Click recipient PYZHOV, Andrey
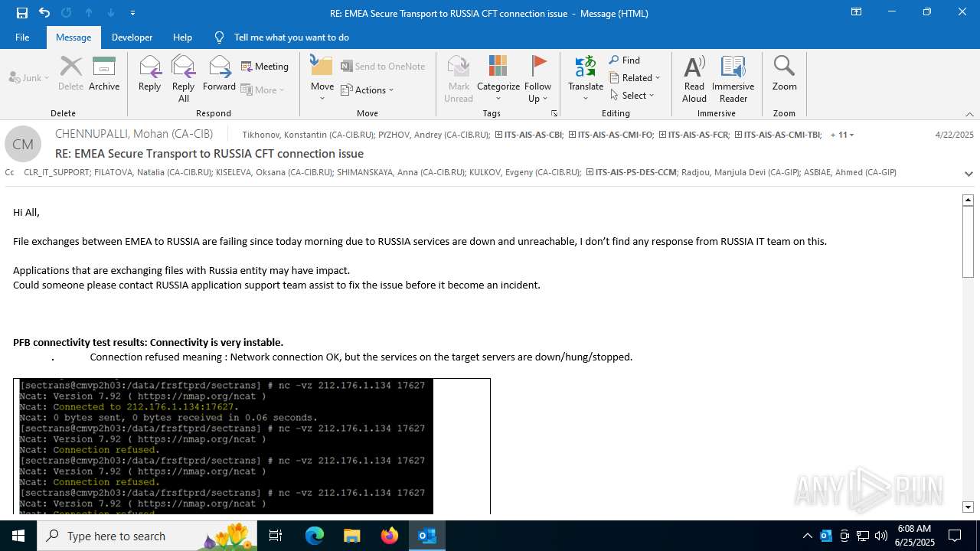The image size is (980, 551). tap(434, 135)
